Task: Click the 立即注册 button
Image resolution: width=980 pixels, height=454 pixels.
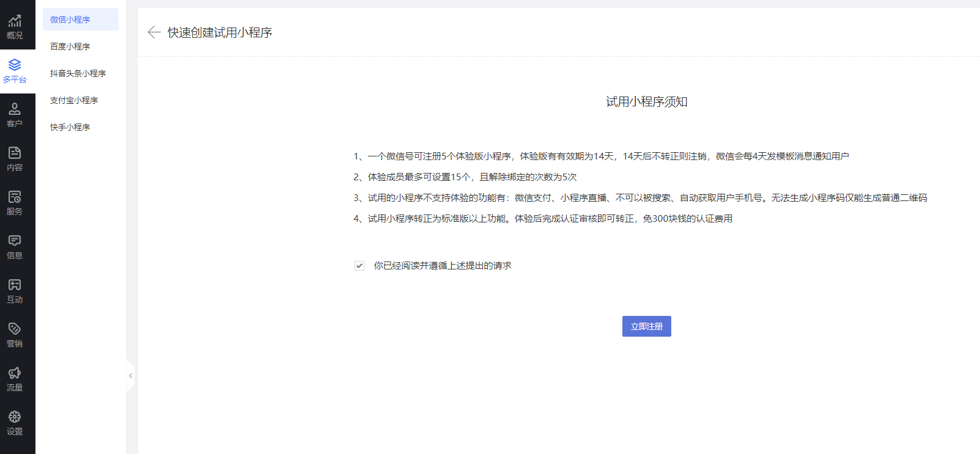Action: [x=647, y=326]
